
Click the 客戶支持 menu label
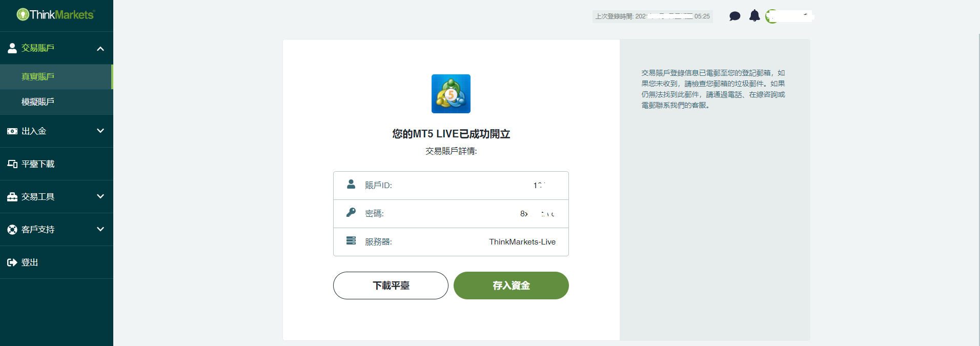[38, 230]
